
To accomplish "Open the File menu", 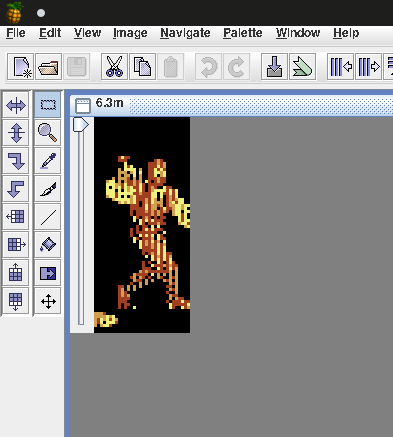I will tap(16, 33).
